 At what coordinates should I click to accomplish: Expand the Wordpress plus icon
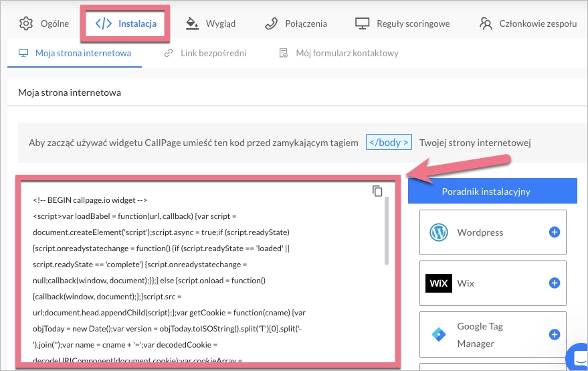coord(554,232)
